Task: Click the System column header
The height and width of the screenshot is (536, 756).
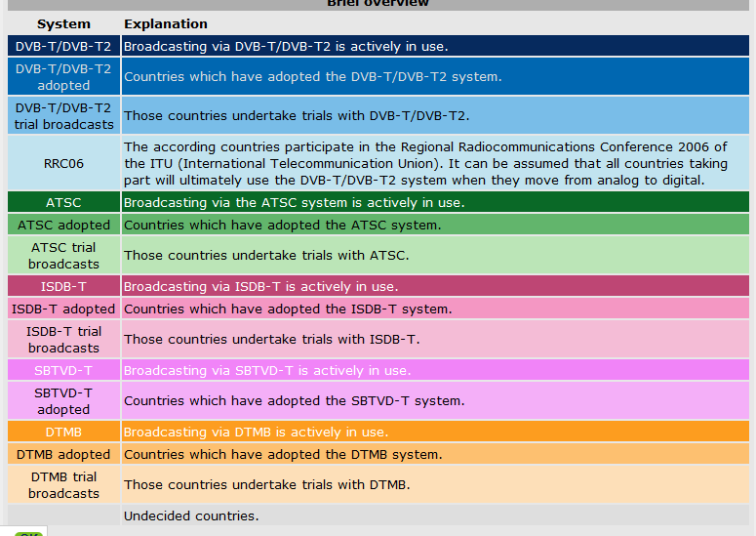Action: [63, 23]
